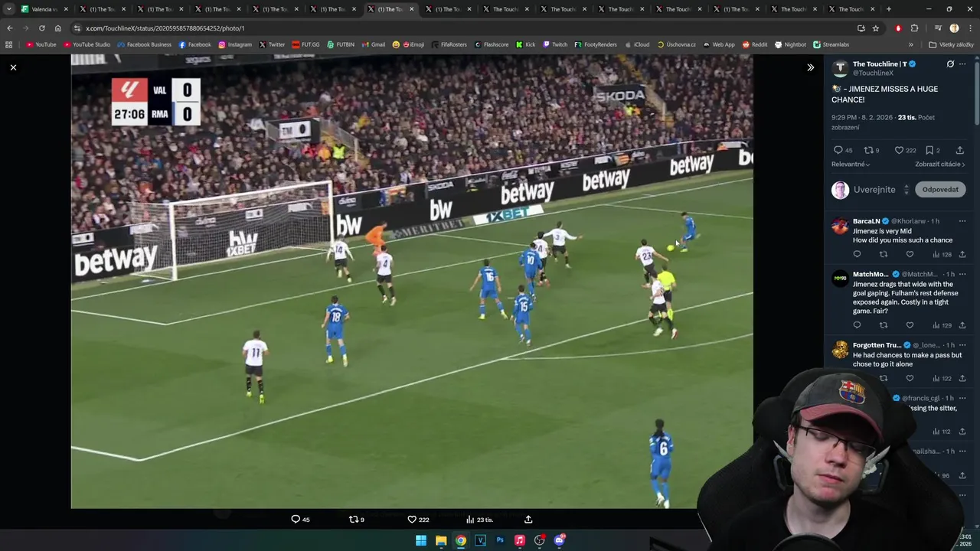Open The Touchline profile avatar
Viewport: 980px width, 551px height.
[x=840, y=68]
